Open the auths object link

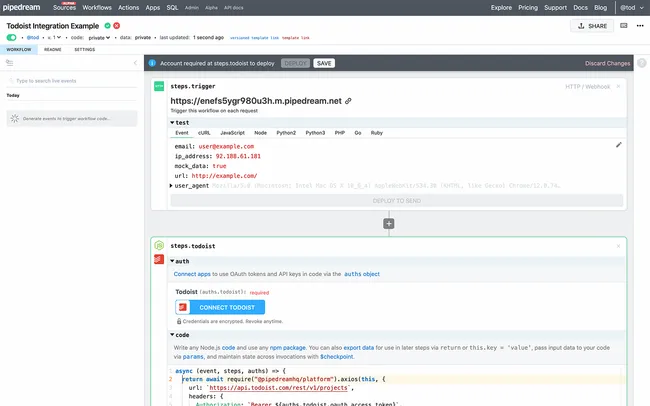pyautogui.click(x=362, y=274)
